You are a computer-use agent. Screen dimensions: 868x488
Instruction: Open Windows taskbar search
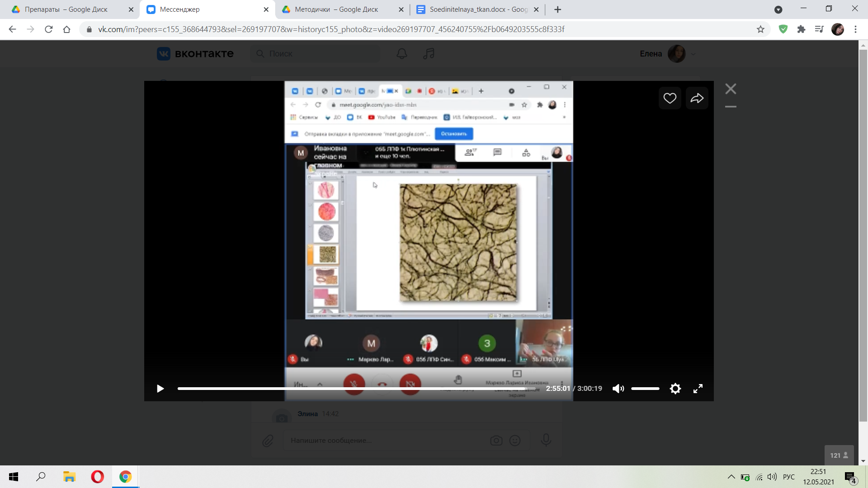pos(41,477)
